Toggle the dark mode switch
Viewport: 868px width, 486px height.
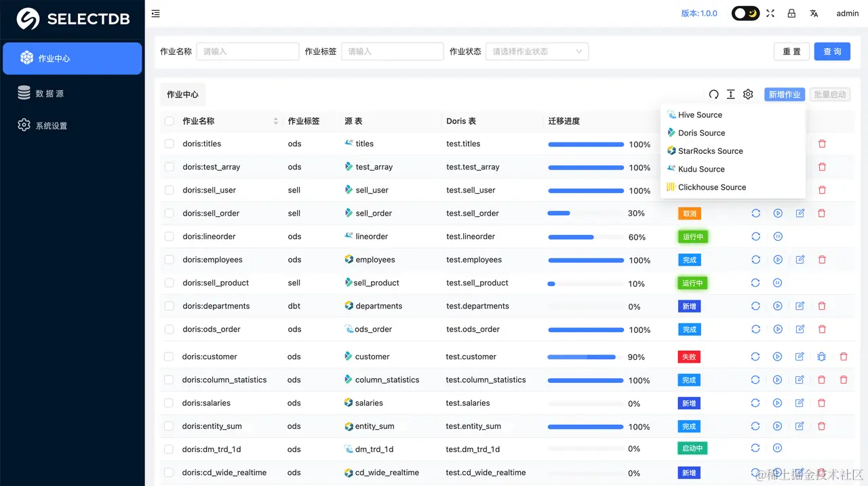(x=745, y=13)
